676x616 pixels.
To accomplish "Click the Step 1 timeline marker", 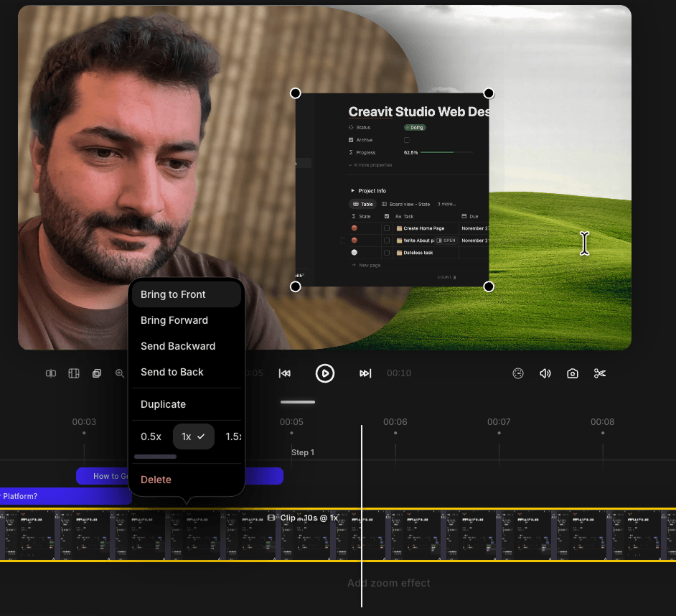I will pos(303,452).
